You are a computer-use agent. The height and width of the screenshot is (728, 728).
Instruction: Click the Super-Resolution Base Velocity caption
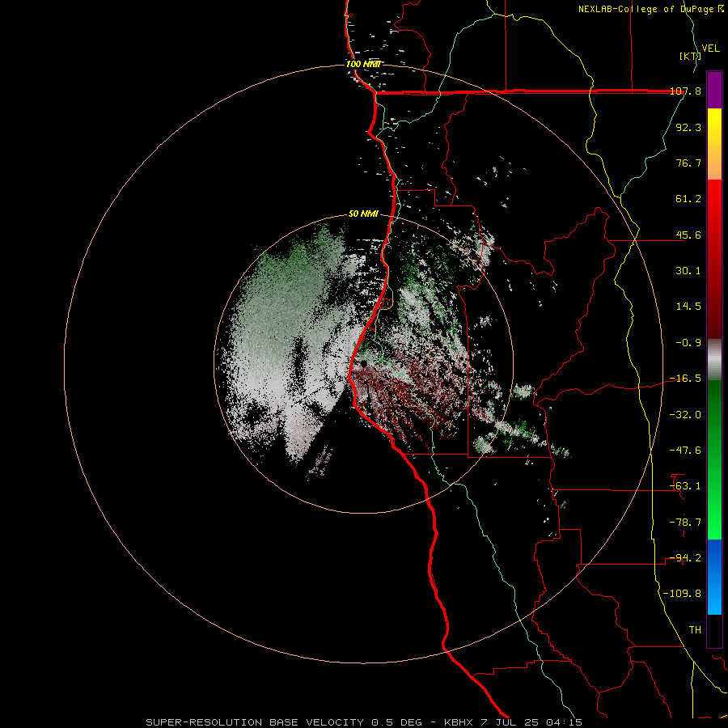coord(364,722)
